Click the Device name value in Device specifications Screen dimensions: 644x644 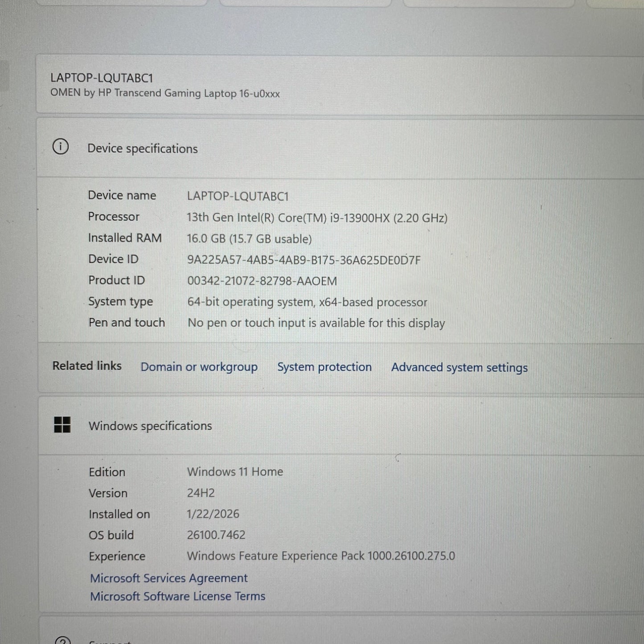click(238, 196)
